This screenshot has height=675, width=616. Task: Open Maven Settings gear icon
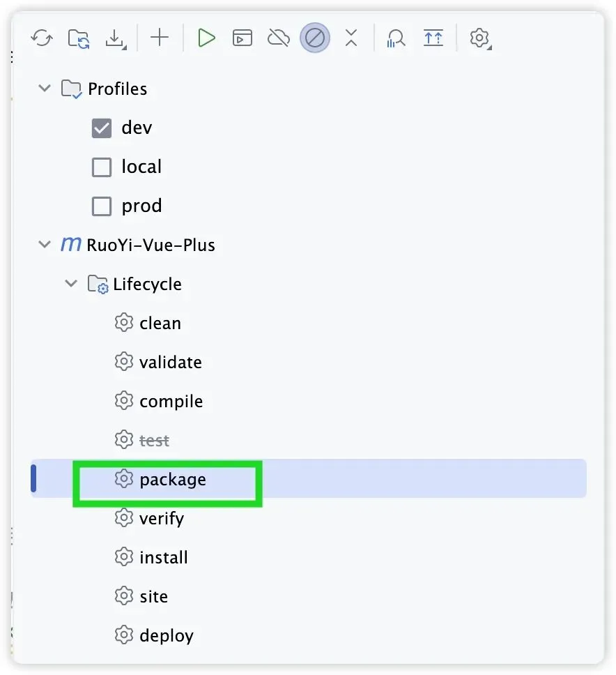(479, 38)
